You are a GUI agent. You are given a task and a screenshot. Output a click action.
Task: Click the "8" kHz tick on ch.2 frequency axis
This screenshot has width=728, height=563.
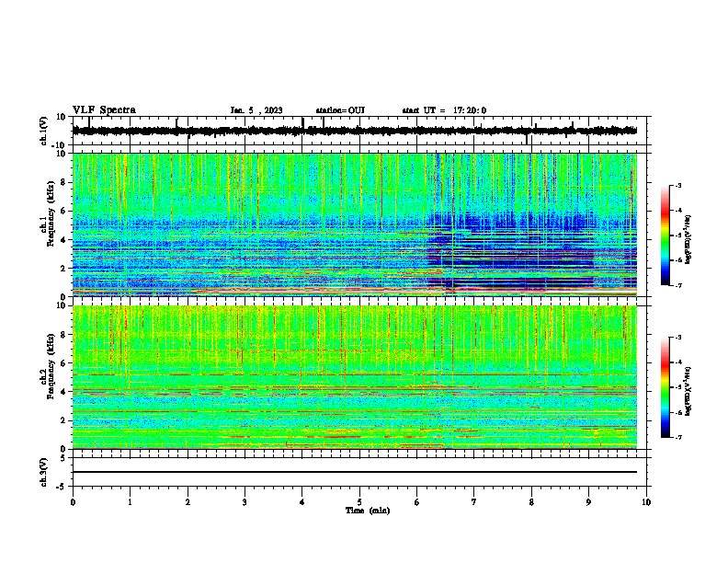point(63,335)
